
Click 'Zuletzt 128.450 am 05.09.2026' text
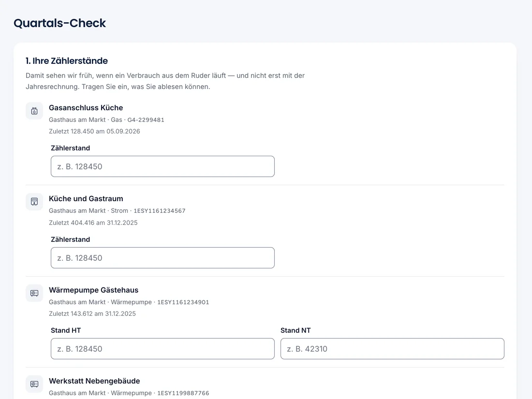point(94,131)
